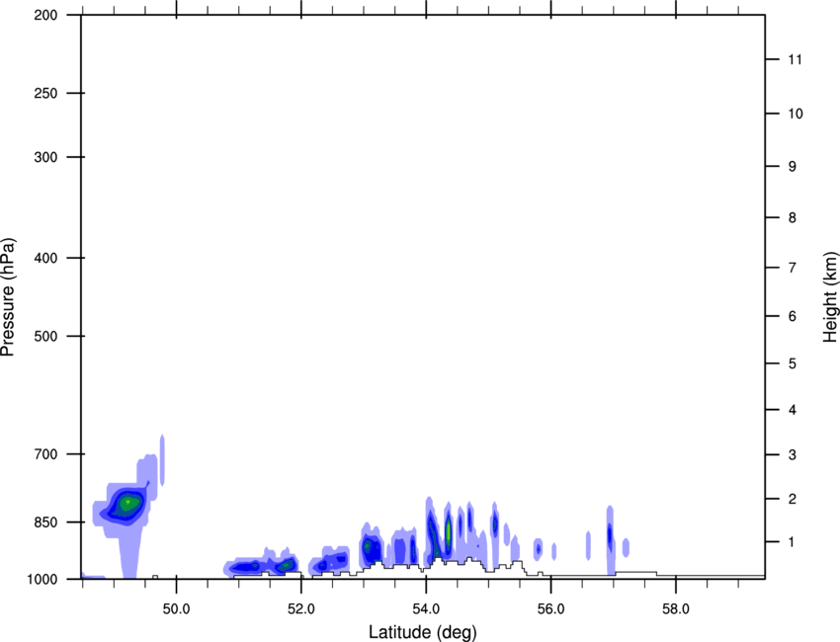
Task: Click the green contour core near 49 degrees latitude
Action: pos(127,504)
